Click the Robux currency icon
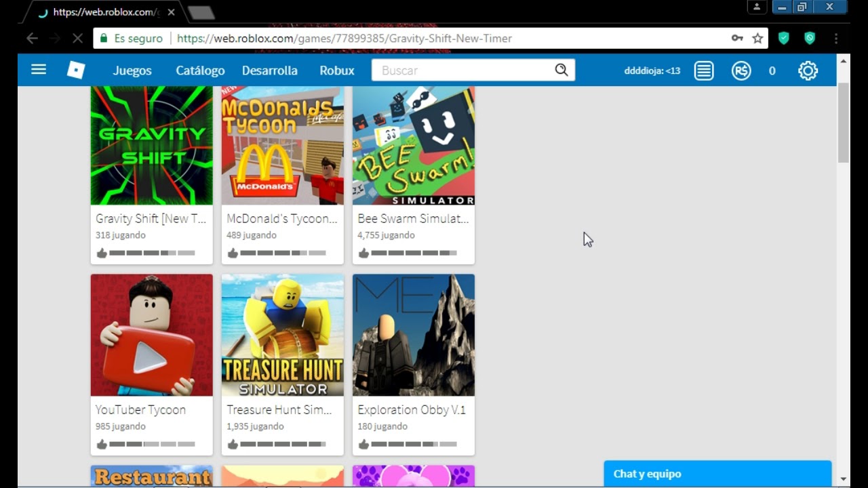This screenshot has height=488, width=868. (x=741, y=70)
